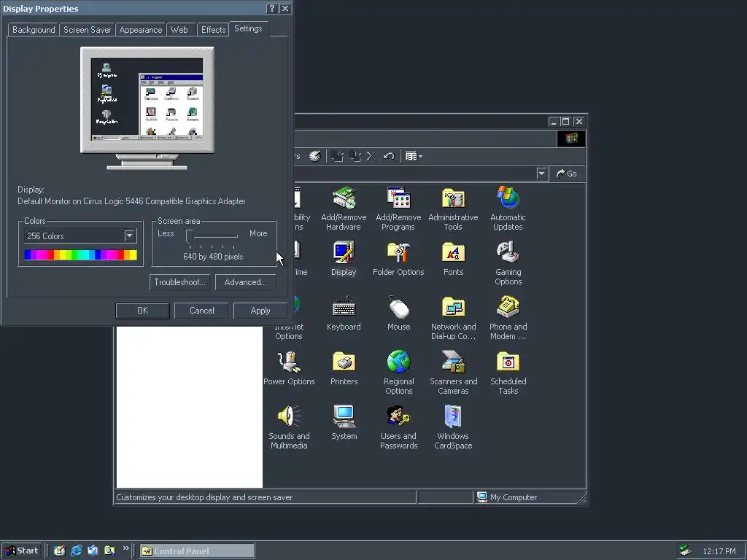Click the Copy To toolbar icon
This screenshot has height=560, width=747.
pos(355,156)
